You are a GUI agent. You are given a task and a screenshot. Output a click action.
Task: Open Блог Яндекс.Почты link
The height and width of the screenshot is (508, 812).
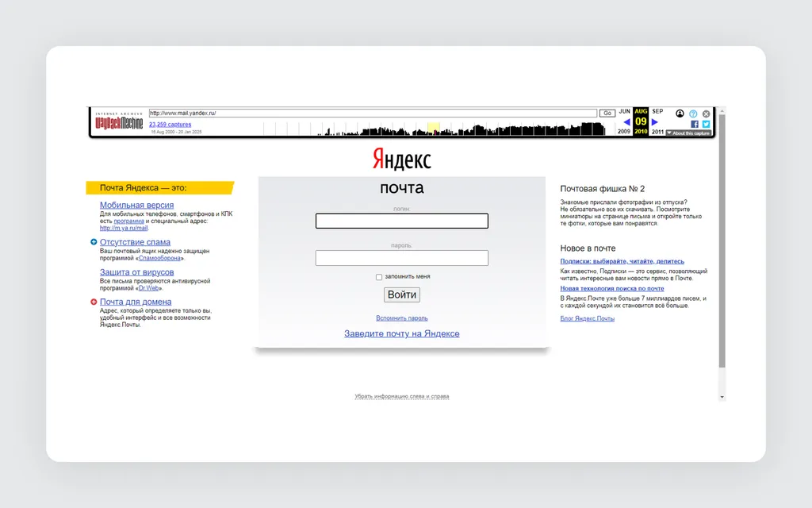point(588,319)
